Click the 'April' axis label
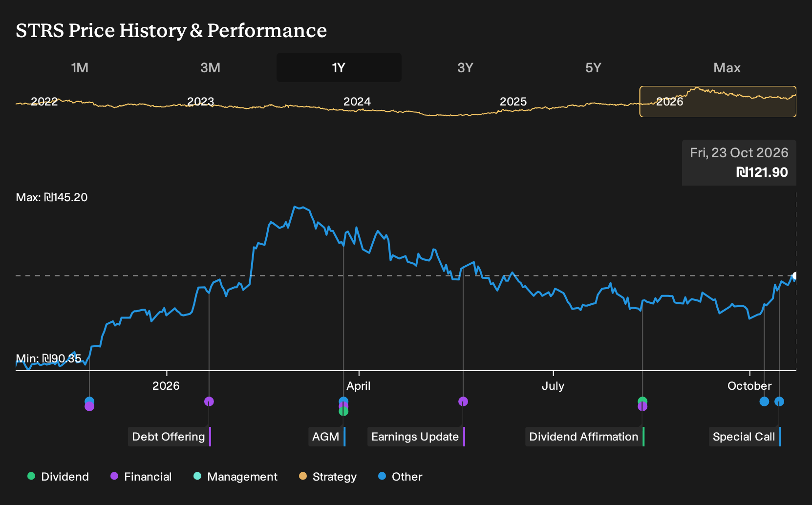This screenshot has width=812, height=505. pos(359,386)
